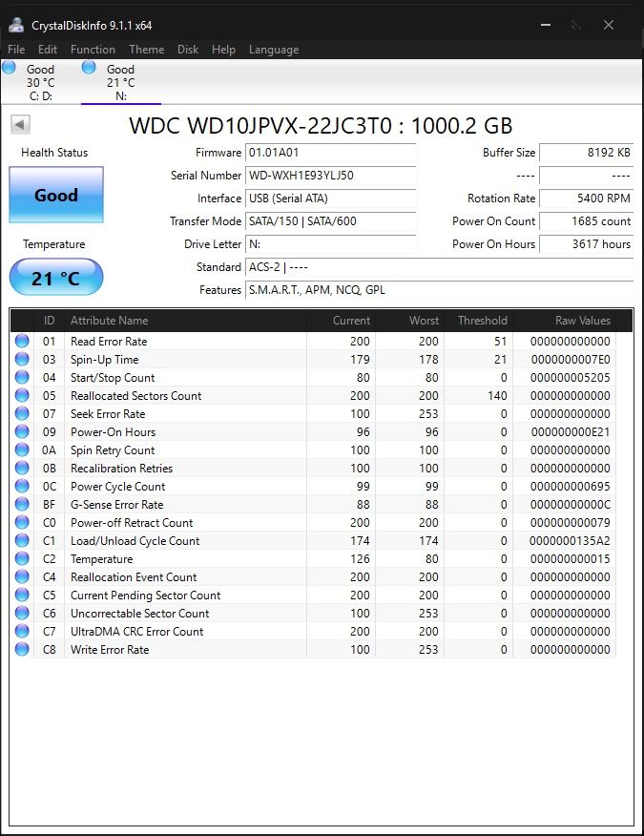
Task: Select the C: D: disk tab
Action: 40,82
